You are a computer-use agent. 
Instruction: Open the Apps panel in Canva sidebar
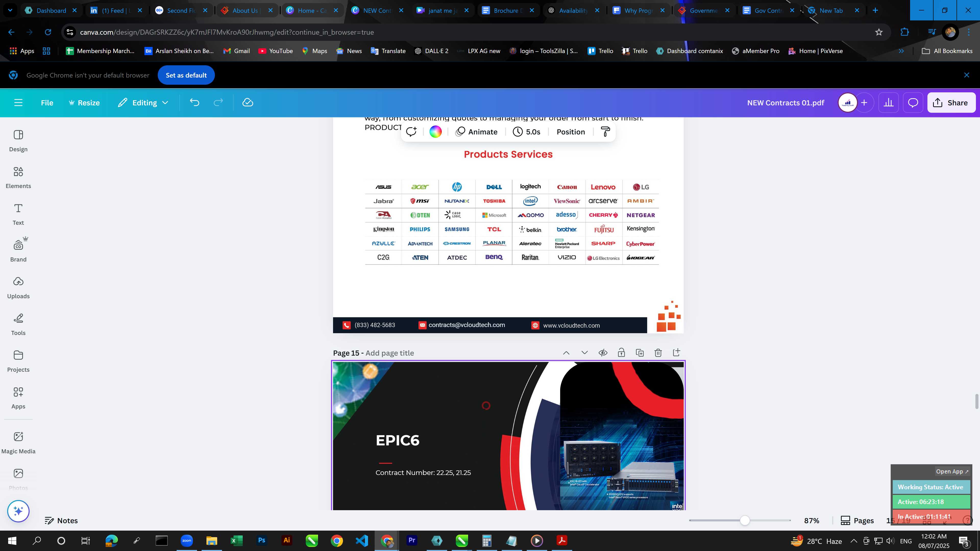coord(18,398)
